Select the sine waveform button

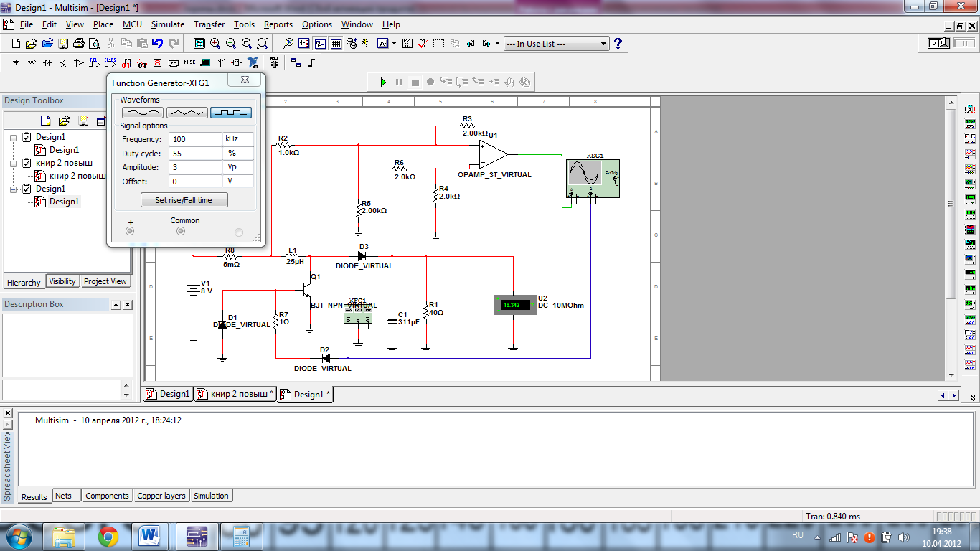point(143,113)
